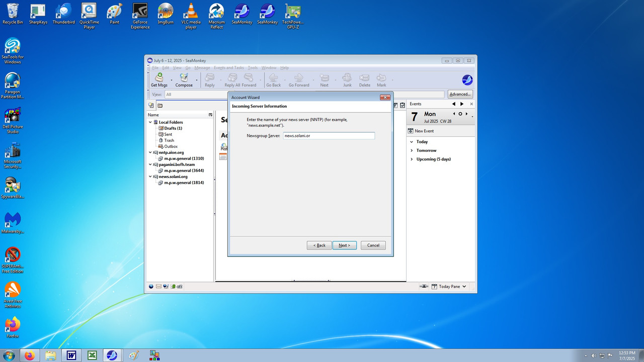The height and width of the screenshot is (362, 644).
Task: Open the Browser component from status bar
Action: point(151,287)
